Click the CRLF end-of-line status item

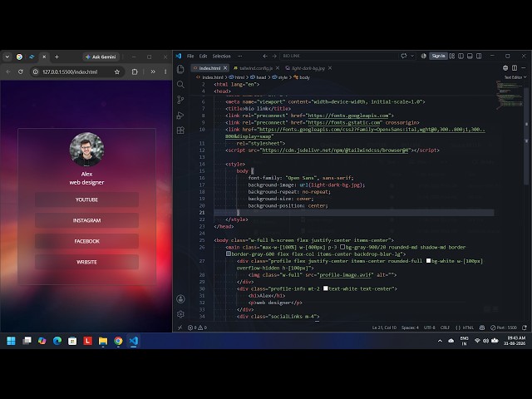tap(445, 328)
